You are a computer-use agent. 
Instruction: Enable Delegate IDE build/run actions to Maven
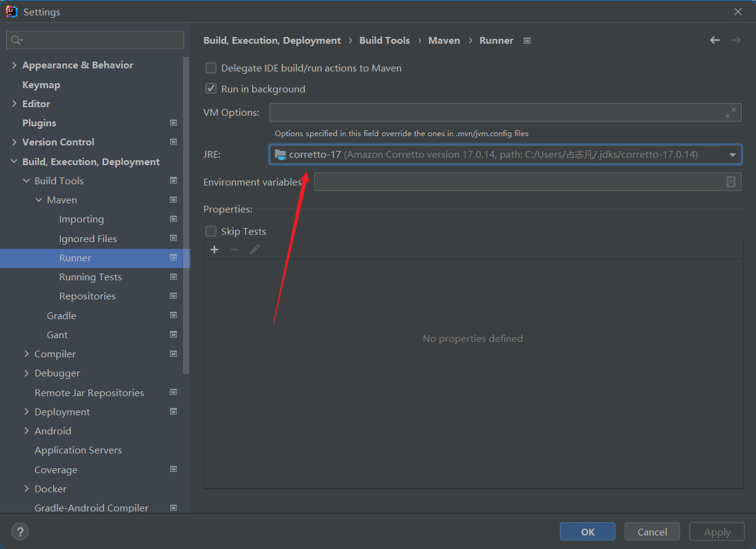211,68
